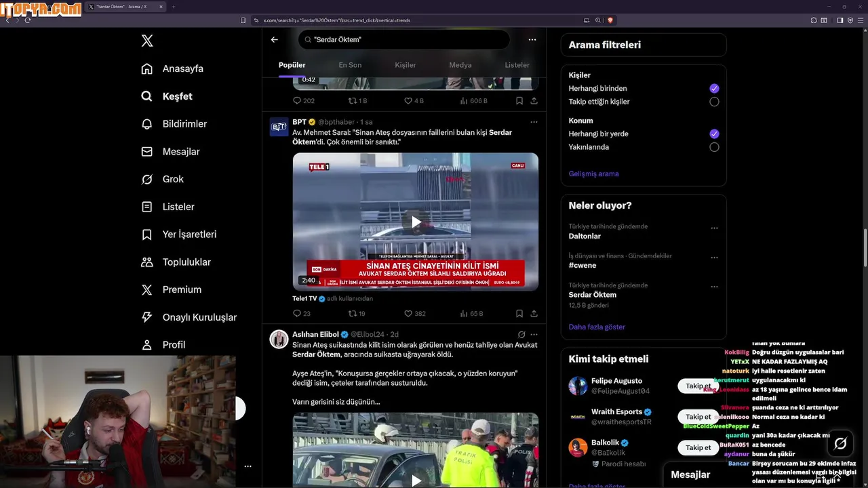Select Konum Herhangi bir yerde radio
Image resolution: width=868 pixels, height=488 pixels.
pos(714,134)
